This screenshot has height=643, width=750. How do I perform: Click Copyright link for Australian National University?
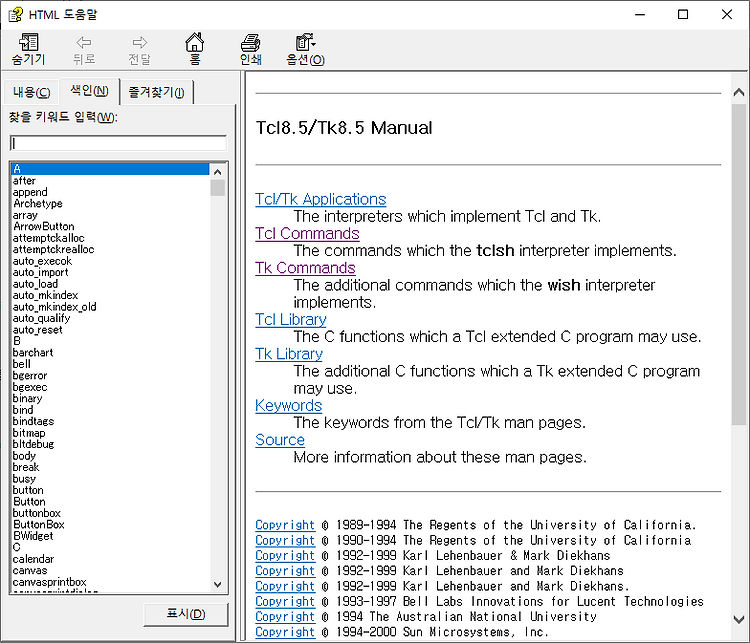285,617
